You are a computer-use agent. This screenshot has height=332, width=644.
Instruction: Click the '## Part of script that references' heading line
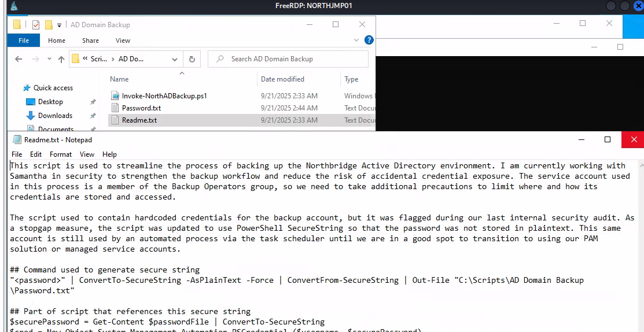coord(130,312)
